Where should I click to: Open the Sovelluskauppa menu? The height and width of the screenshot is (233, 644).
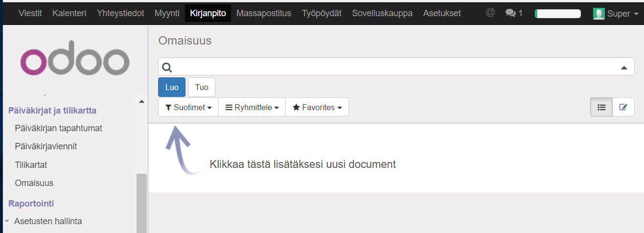click(x=382, y=13)
